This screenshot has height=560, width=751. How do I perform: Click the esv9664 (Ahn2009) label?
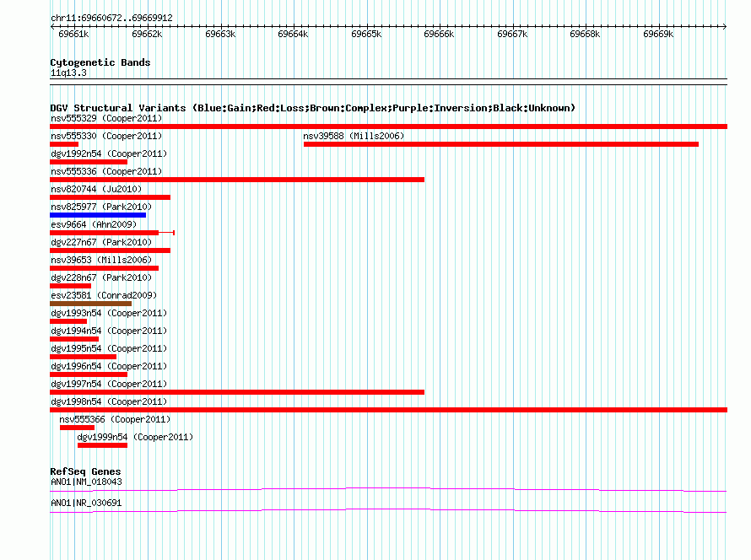(x=94, y=224)
